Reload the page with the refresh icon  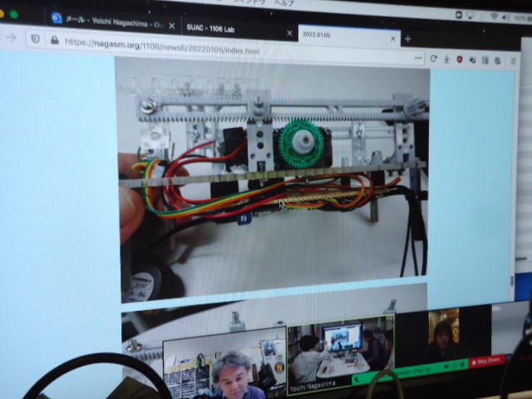(x=433, y=58)
